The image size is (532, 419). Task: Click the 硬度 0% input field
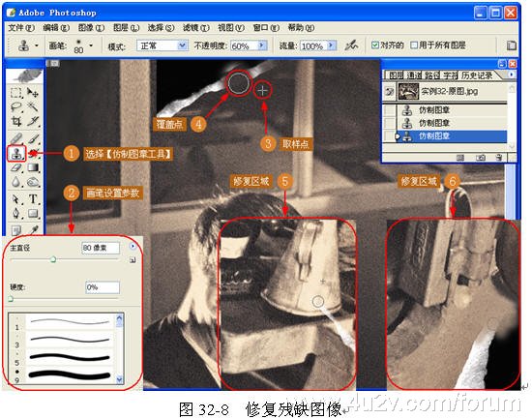coord(103,287)
